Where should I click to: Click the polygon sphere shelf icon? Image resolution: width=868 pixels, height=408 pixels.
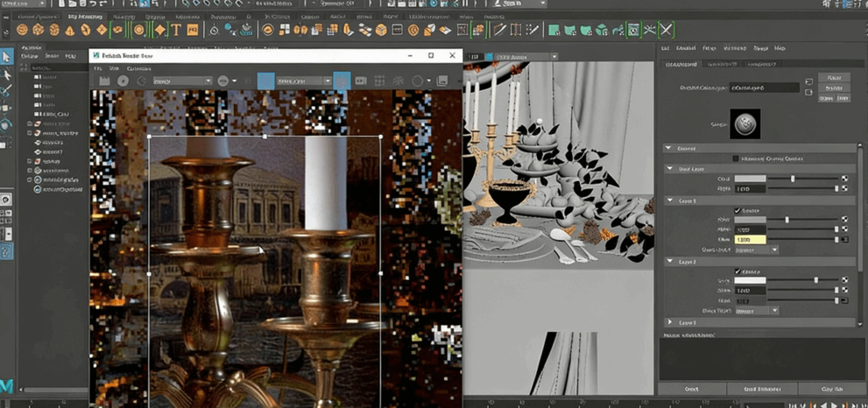pos(24,30)
